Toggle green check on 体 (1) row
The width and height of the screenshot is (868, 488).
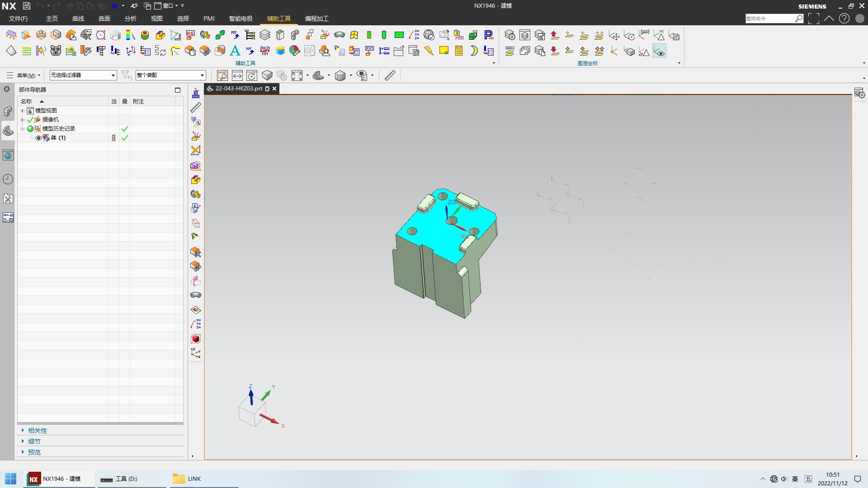[125, 138]
